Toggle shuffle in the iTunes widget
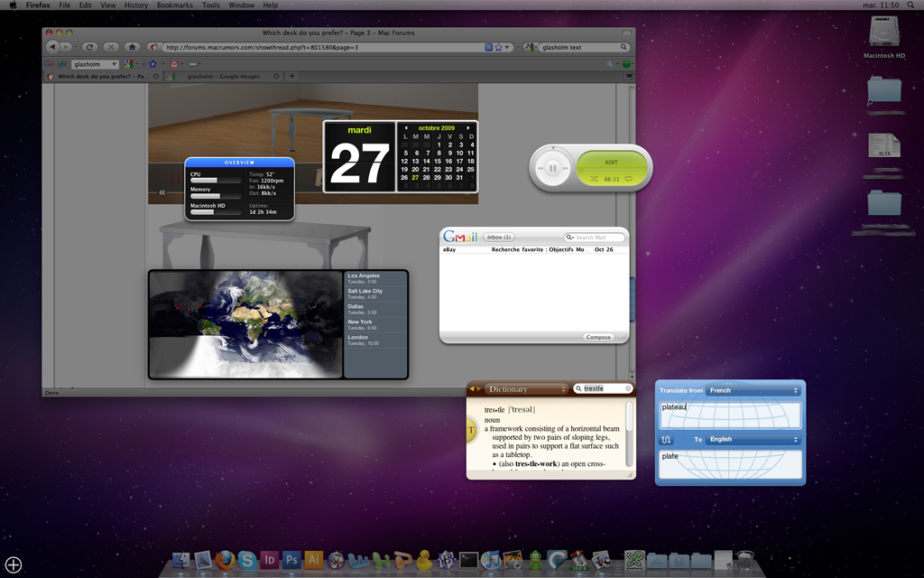Viewport: 924px width, 578px height. [594, 179]
